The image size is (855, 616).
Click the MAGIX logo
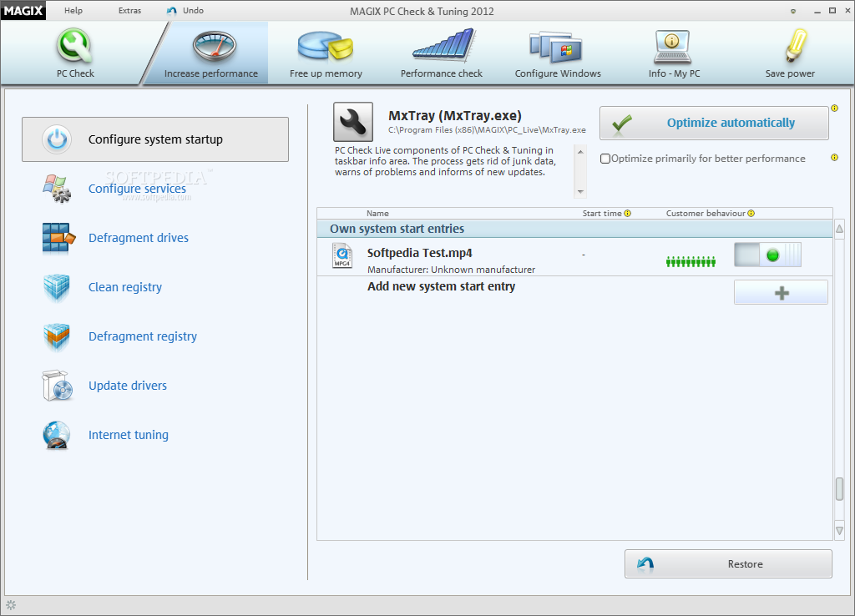tap(23, 10)
